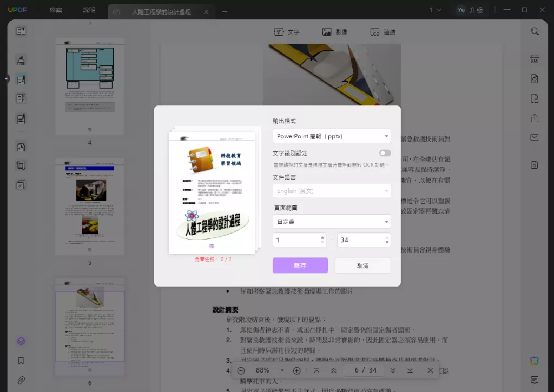Viewport: 554px width, 392px height.
Task: Show the attachments paperclip panel
Action: (21, 380)
